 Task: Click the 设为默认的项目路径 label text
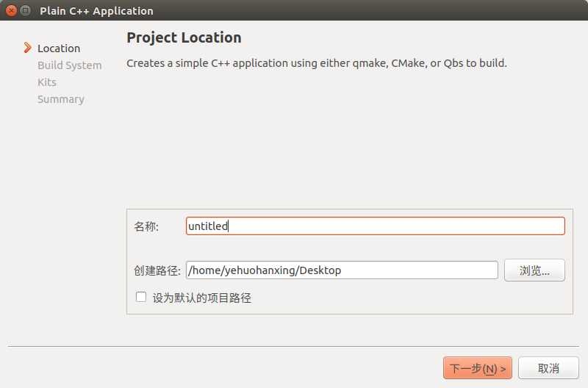(202, 298)
